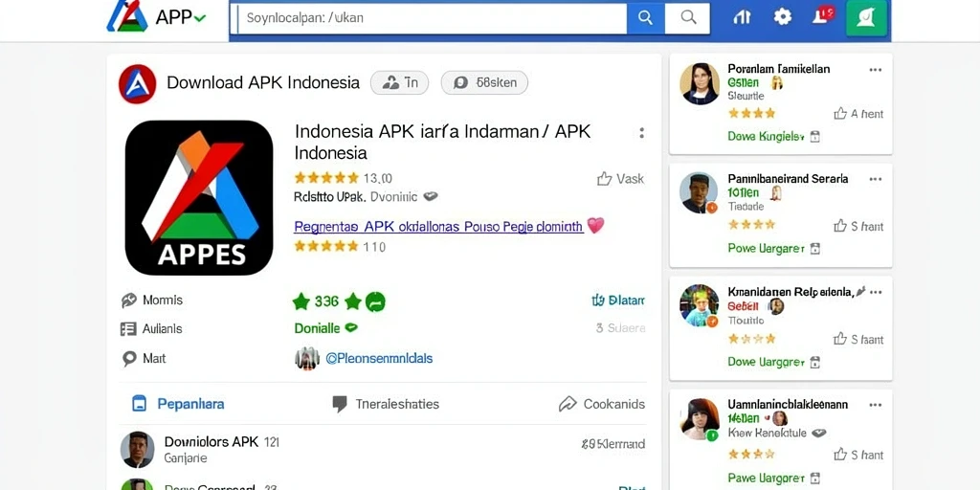This screenshot has height=490, width=980.
Task: Open three-dot menu on Kmanidanen card
Action: [x=875, y=292]
